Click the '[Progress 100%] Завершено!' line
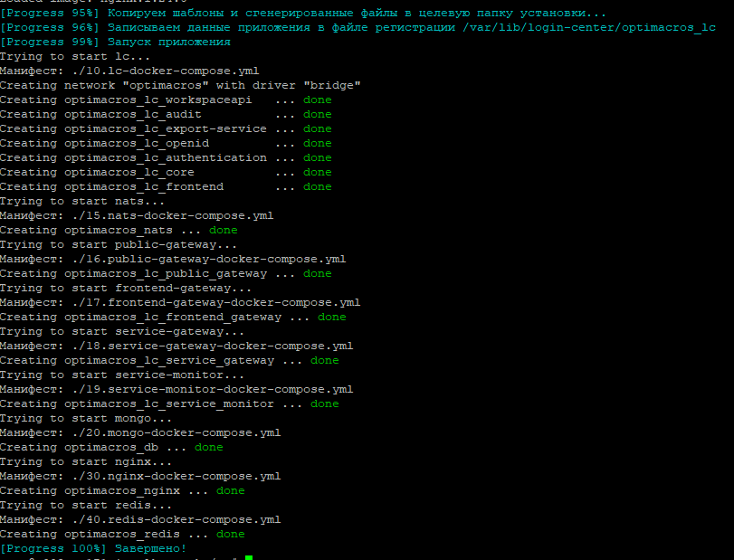The image size is (734, 560). (x=93, y=548)
